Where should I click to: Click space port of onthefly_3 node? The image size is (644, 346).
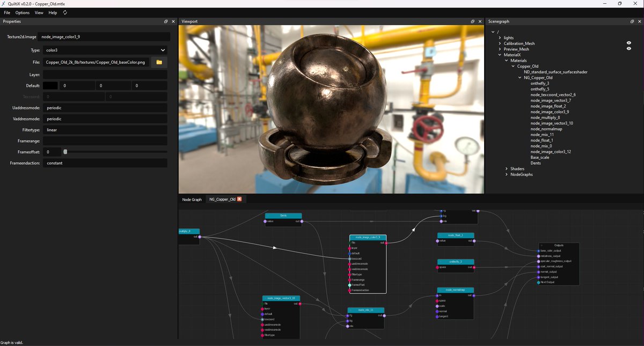(437, 267)
